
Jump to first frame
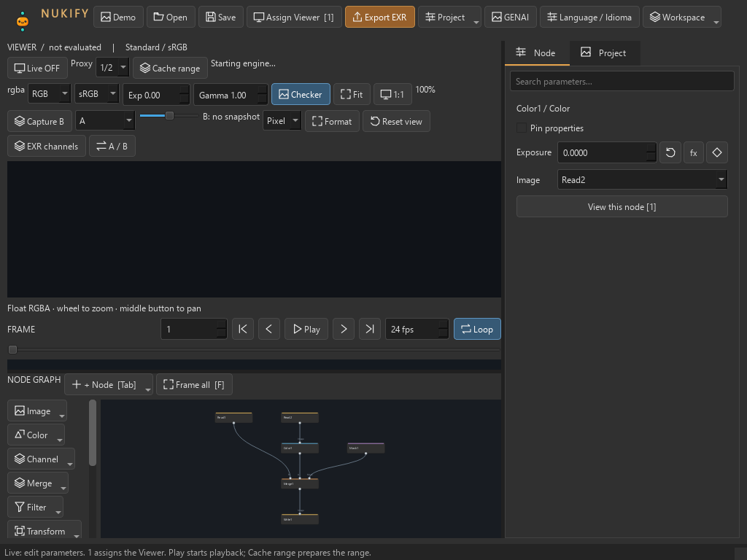point(242,329)
